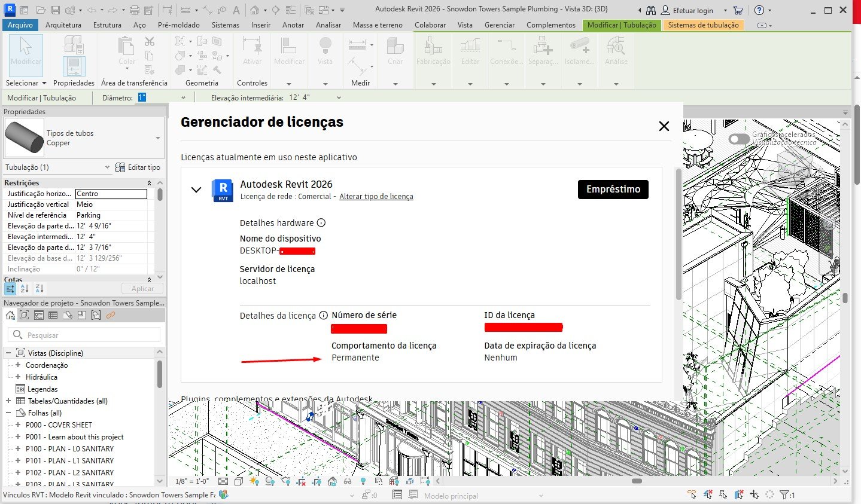Click the project browser vertical scrollbar thumb

(160, 373)
